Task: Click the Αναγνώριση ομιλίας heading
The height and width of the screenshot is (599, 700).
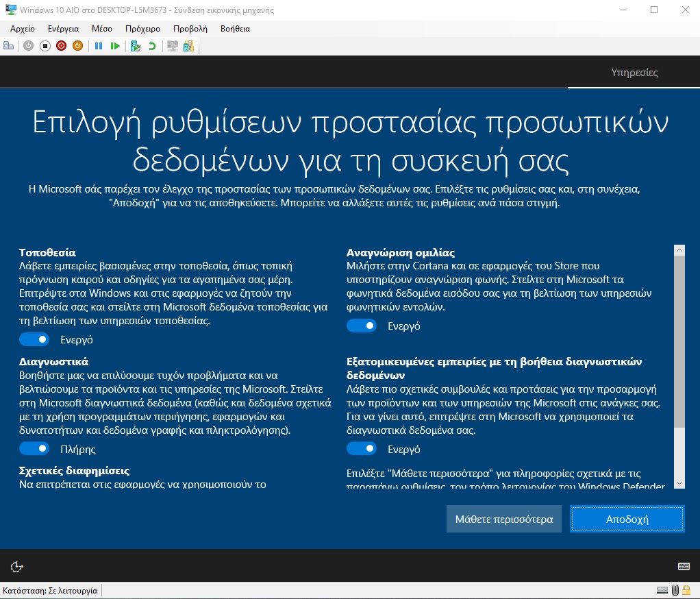Action: pos(401,252)
